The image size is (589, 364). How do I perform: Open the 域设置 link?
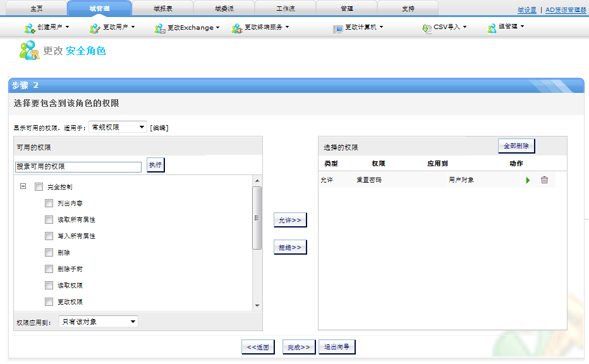tap(527, 10)
